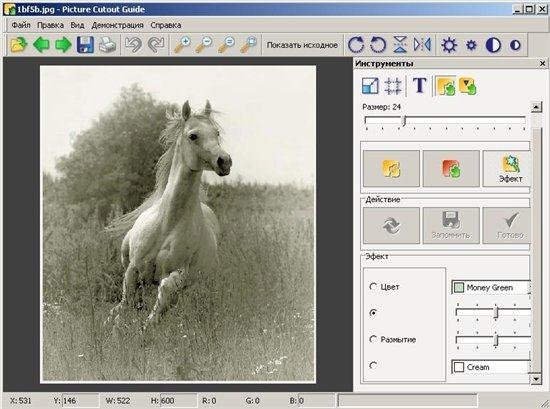Open the Файл menu

(x=21, y=25)
